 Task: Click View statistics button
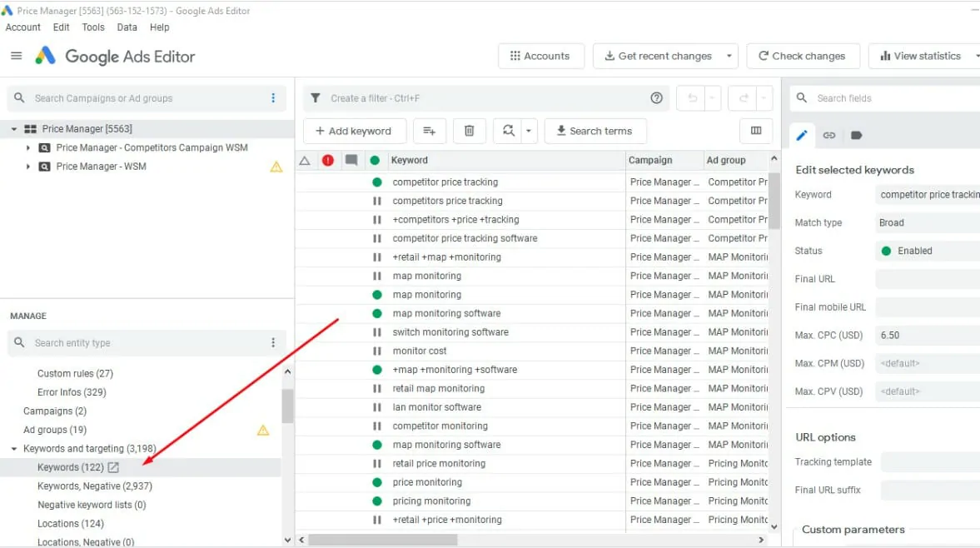pos(920,56)
